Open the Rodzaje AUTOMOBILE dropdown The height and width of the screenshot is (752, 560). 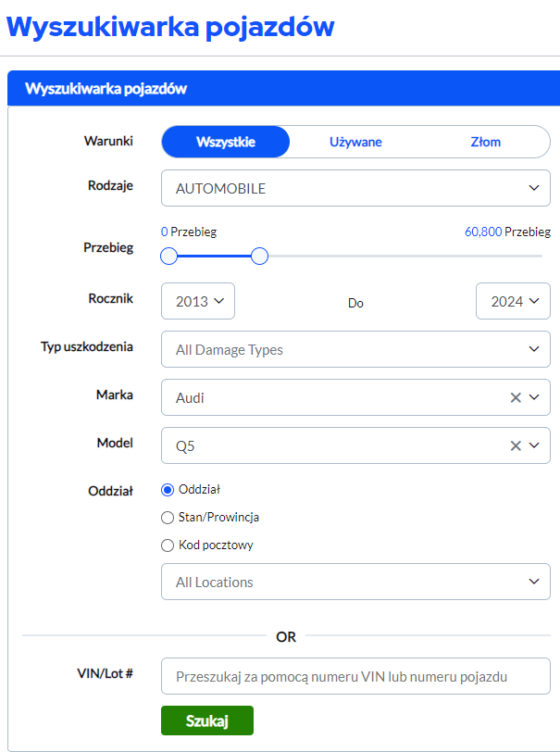coord(355,188)
